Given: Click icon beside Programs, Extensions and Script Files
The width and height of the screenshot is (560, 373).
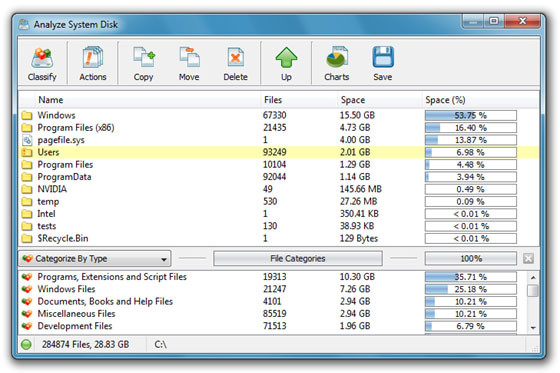Looking at the screenshot, I should [27, 277].
